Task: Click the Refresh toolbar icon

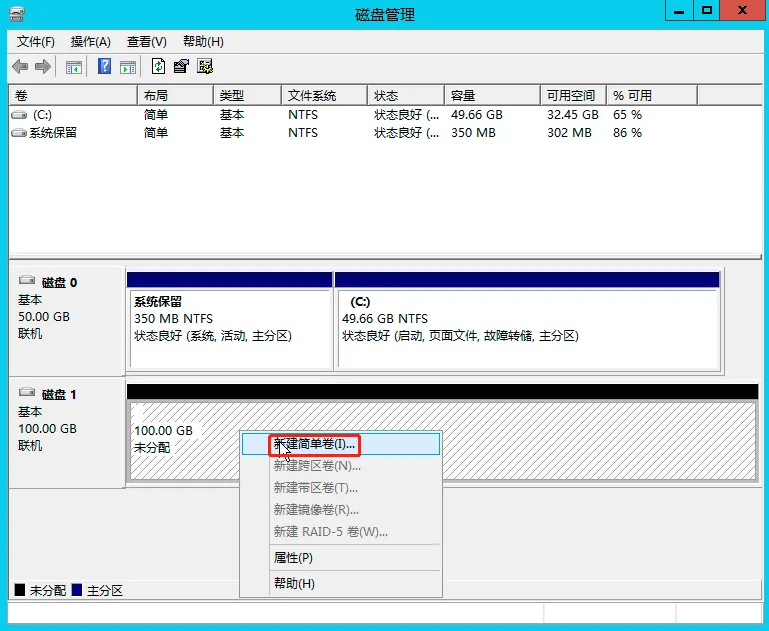Action: pos(158,67)
